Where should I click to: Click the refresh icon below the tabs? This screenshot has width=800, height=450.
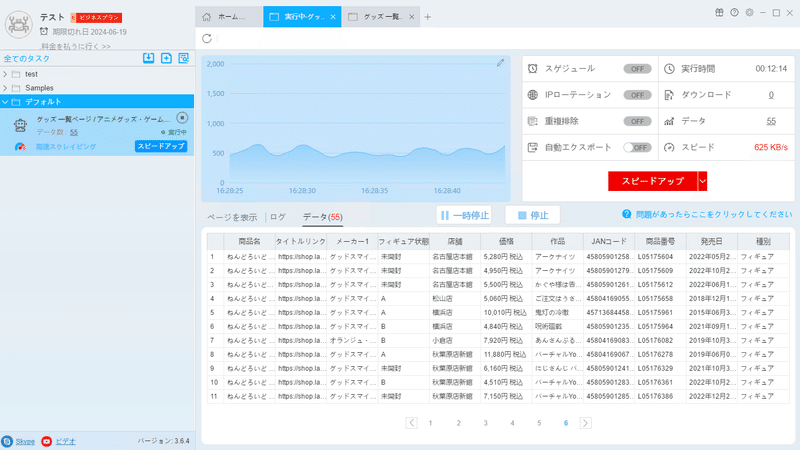[207, 38]
